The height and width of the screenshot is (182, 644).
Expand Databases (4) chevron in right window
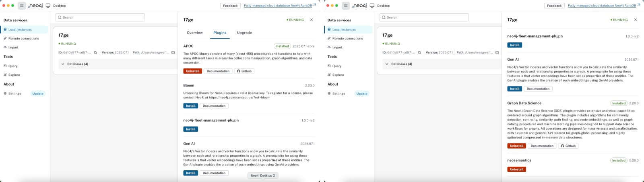[387, 64]
